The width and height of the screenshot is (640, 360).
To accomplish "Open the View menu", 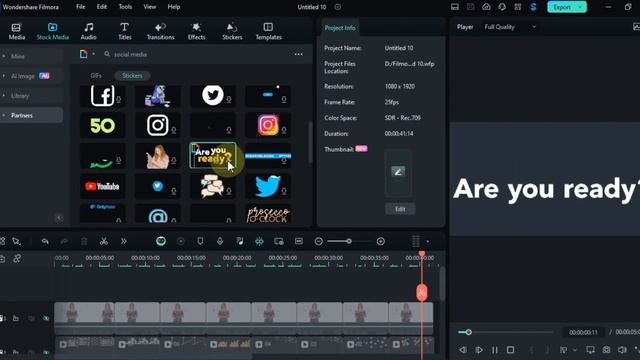I will 149,7.
